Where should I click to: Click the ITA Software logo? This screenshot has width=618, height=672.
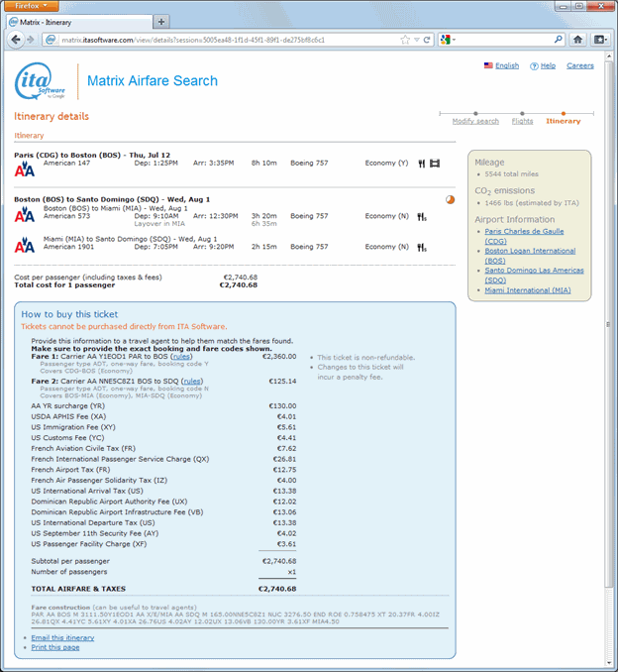(x=40, y=81)
